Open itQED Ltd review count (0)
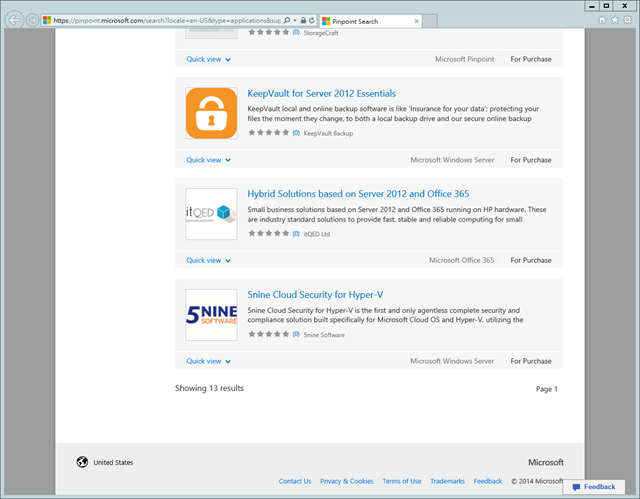 click(296, 234)
